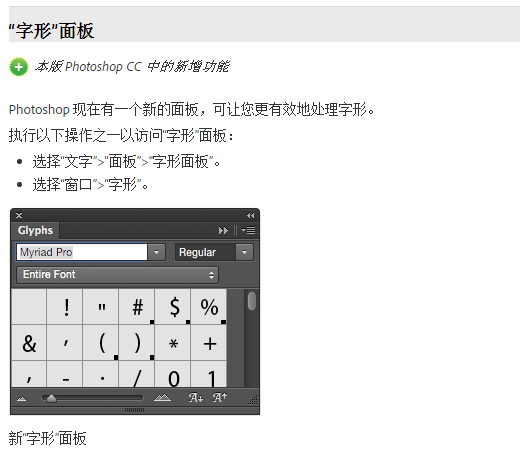The image size is (520, 461).
Task: Click the scale up glyph size icon
Action: coord(220,397)
